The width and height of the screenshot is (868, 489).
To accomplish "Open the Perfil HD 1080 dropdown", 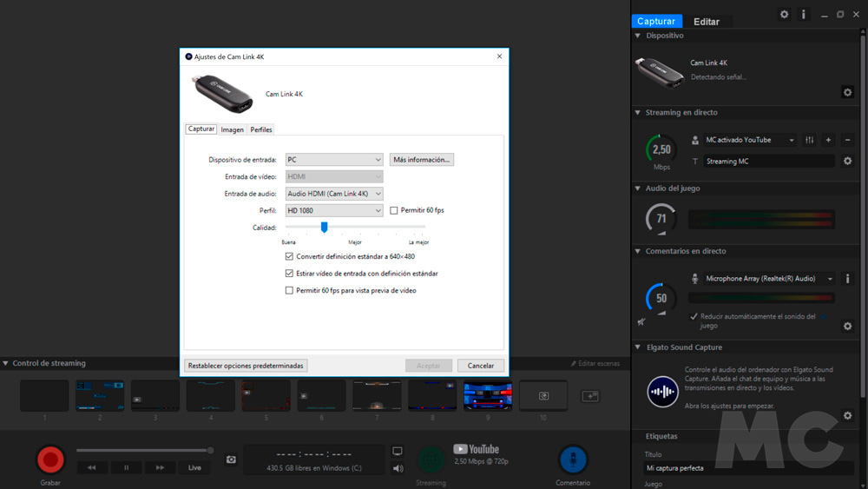I will [334, 210].
